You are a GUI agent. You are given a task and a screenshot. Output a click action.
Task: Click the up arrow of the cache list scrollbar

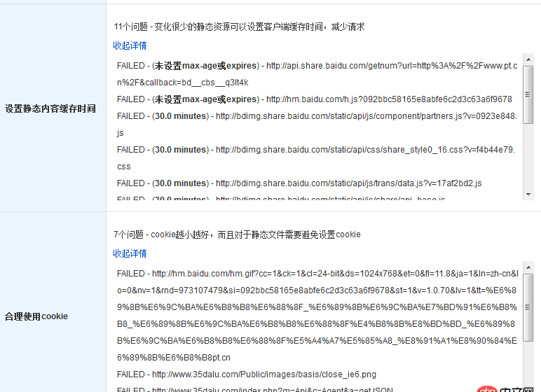tap(528, 59)
